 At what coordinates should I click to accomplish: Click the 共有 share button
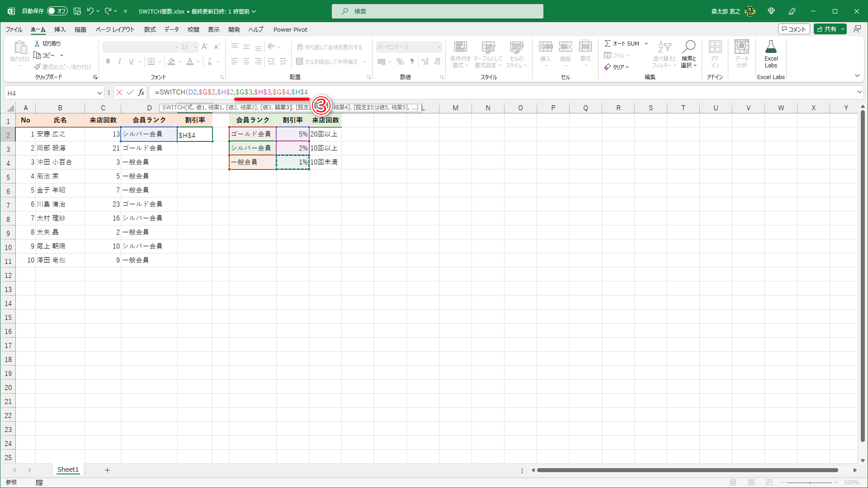point(827,29)
